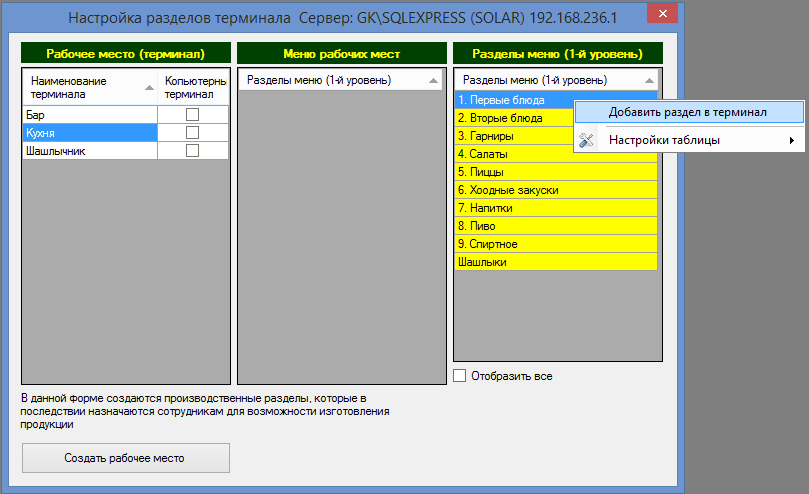This screenshot has height=494, width=809.
Task: Expand Настройки таблицы submenu arrow
Action: 791,140
